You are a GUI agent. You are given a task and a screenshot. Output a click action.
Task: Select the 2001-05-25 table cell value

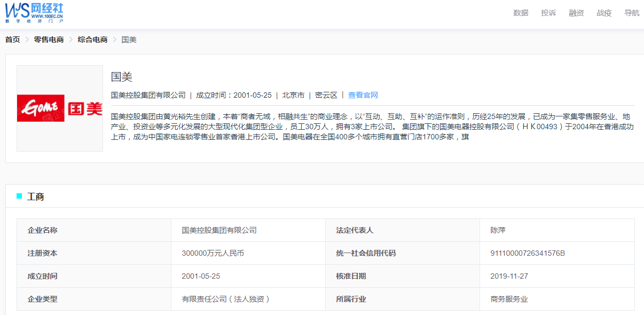click(201, 276)
